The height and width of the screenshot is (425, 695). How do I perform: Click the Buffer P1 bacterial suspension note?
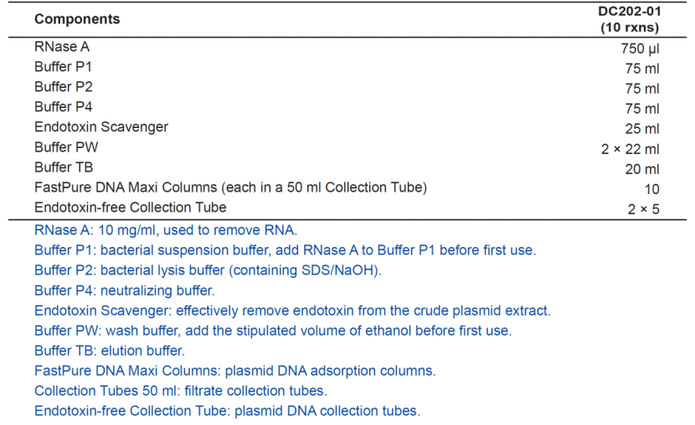click(285, 250)
